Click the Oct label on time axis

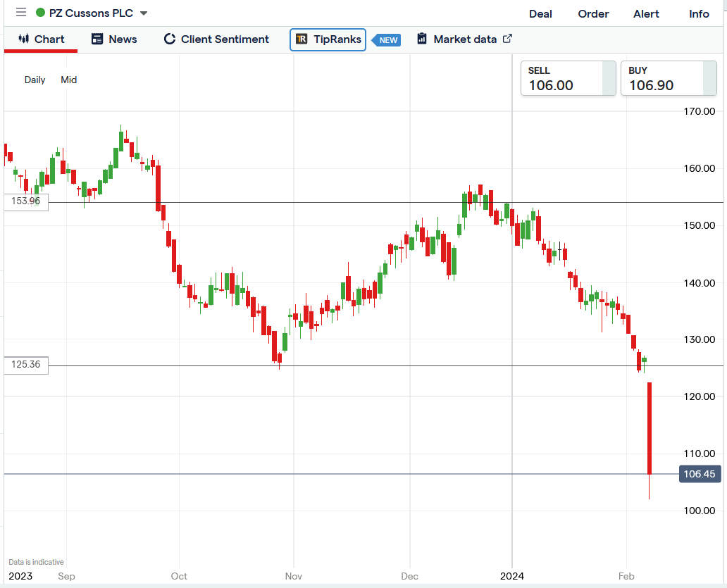(179, 576)
